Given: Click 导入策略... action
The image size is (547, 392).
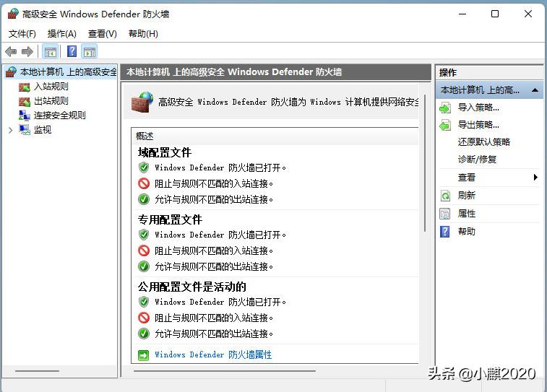Looking at the screenshot, I should click(478, 108).
